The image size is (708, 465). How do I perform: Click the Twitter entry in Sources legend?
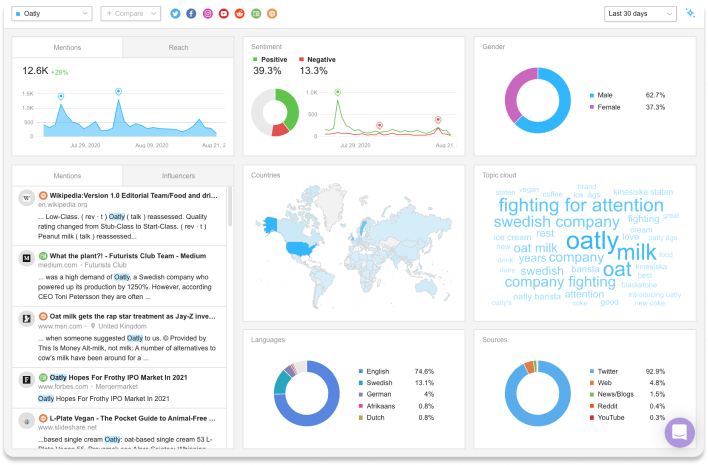click(627, 371)
